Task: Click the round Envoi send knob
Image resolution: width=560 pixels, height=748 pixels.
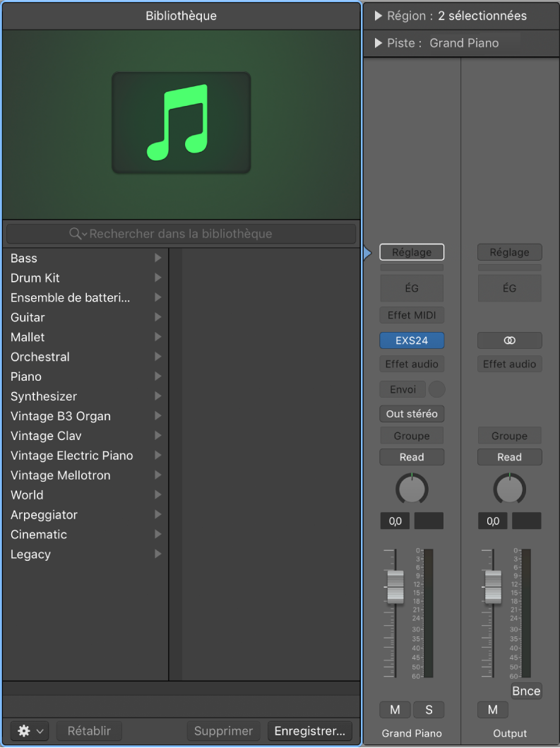Action: [437, 389]
